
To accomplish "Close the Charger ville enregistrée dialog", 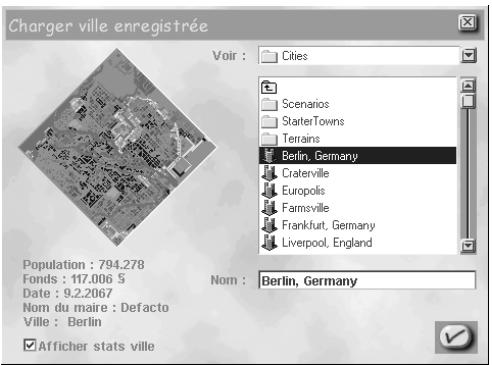I will pos(468,23).
